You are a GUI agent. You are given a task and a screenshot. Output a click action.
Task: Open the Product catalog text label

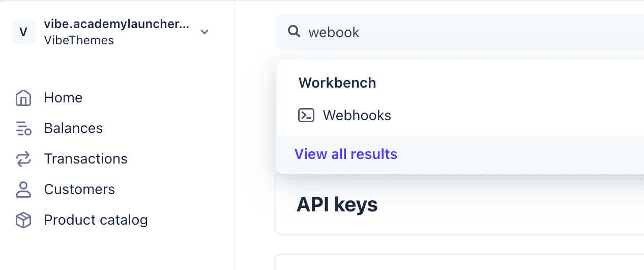[96, 220]
